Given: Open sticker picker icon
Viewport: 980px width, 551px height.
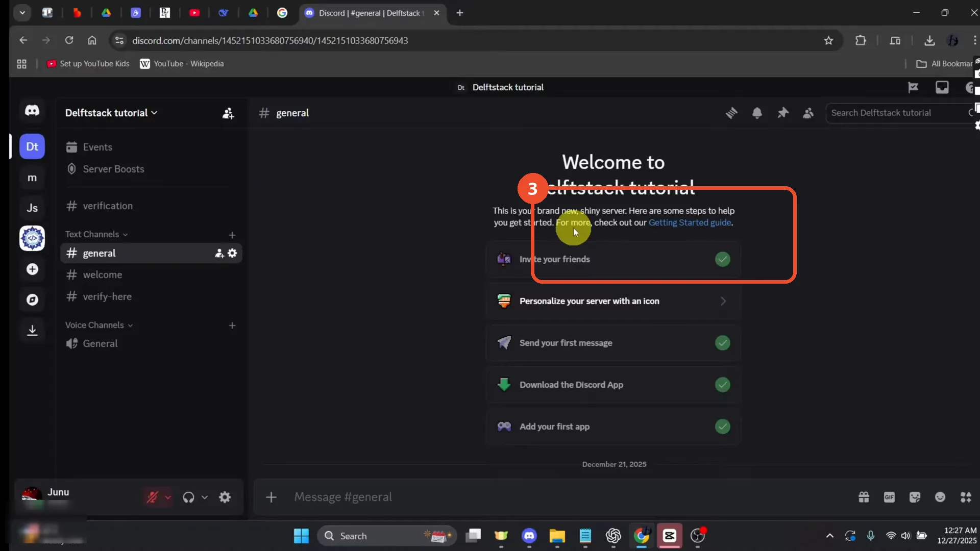Looking at the screenshot, I should pyautogui.click(x=915, y=497).
